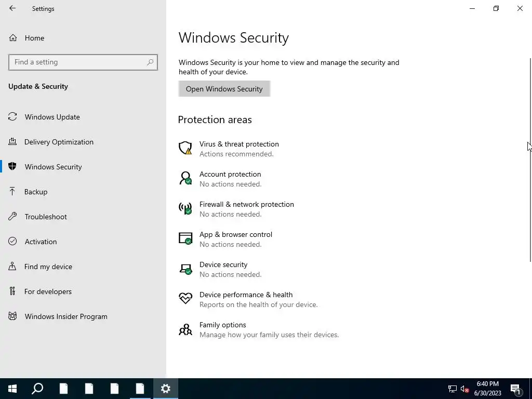Open Windows Insider Program settings

66,316
